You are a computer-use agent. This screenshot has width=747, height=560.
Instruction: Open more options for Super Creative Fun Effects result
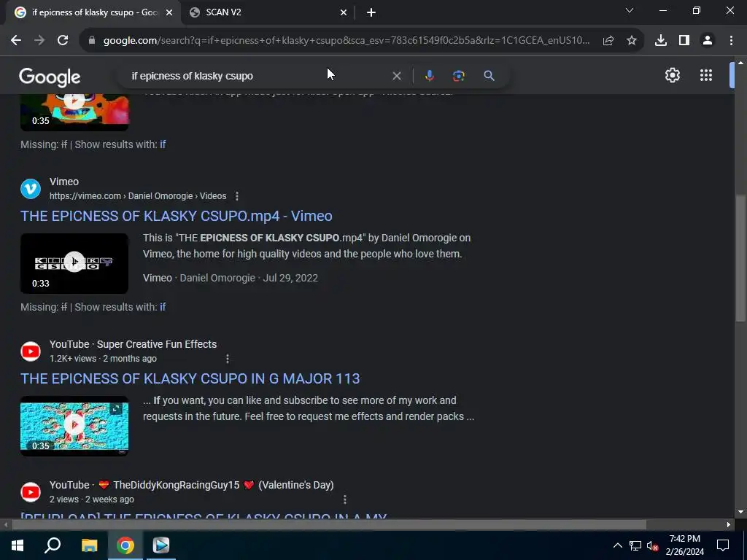click(x=228, y=359)
